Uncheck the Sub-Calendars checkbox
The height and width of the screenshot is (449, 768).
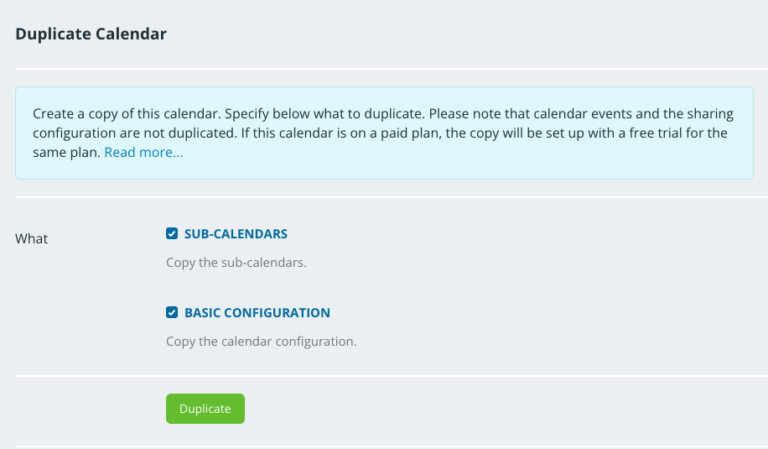pyautogui.click(x=172, y=234)
